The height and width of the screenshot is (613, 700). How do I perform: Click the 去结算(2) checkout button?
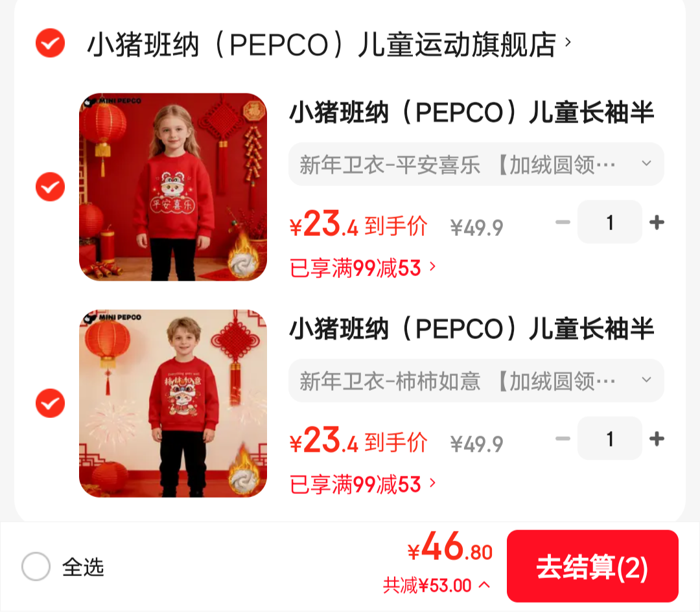click(592, 566)
